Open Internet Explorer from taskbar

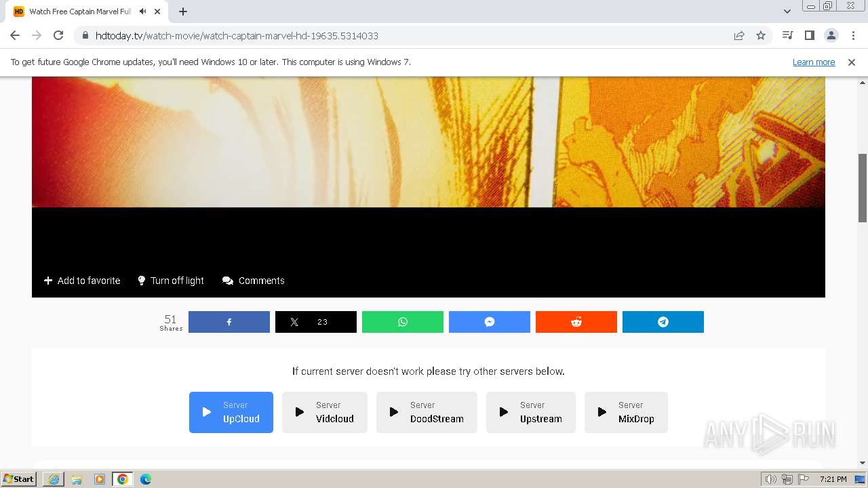pos(54,479)
